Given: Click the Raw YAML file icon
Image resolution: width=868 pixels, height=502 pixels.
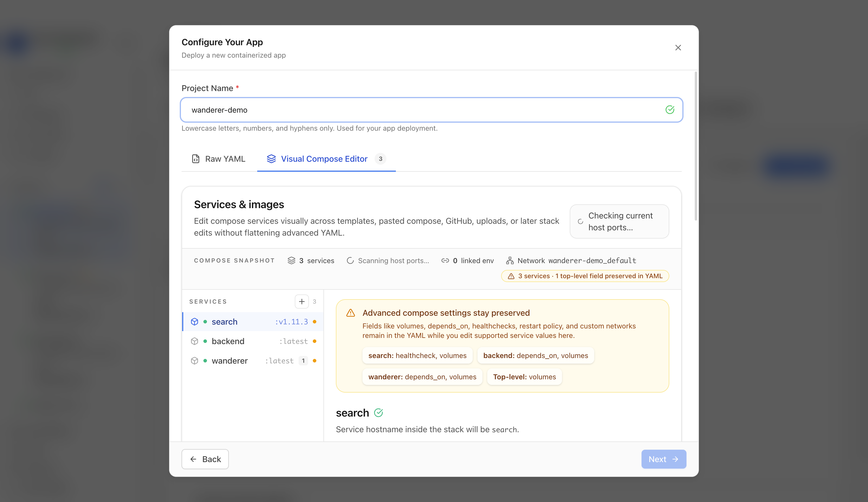Looking at the screenshot, I should pyautogui.click(x=196, y=159).
